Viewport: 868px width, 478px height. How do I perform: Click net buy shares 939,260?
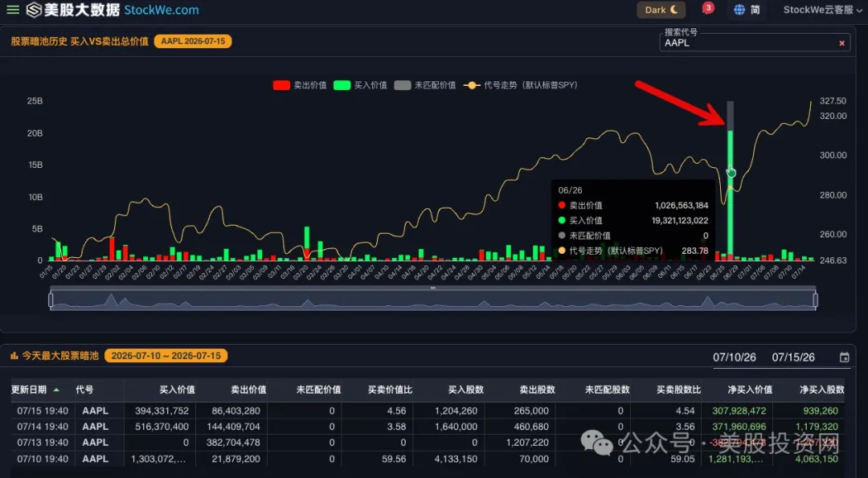821,411
